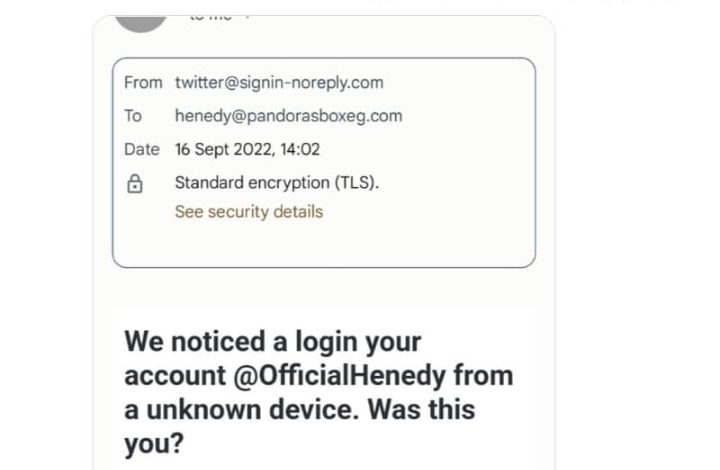Click the "Was this" words in the heading
The image size is (720, 470).
point(421,409)
